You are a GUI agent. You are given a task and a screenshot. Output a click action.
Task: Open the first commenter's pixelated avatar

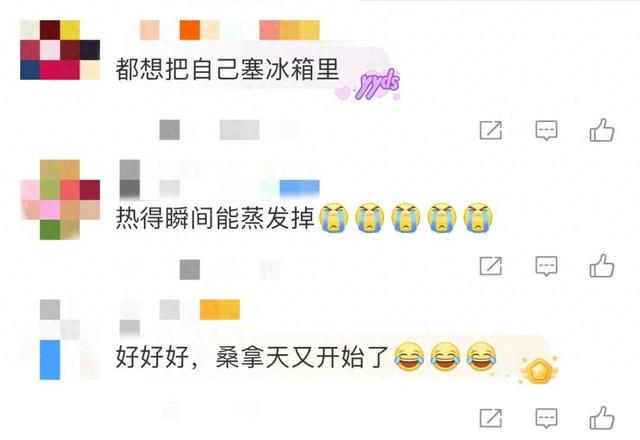coord(60,50)
